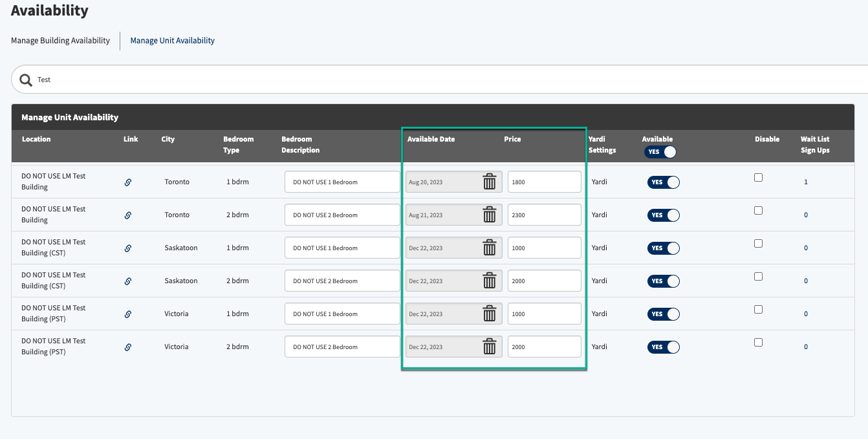Toggle availability for Toronto 2 bdrm
The image size is (868, 439).
[x=664, y=215]
